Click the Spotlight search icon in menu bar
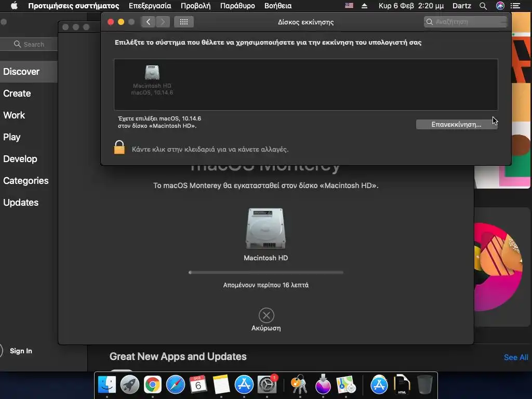 (483, 6)
